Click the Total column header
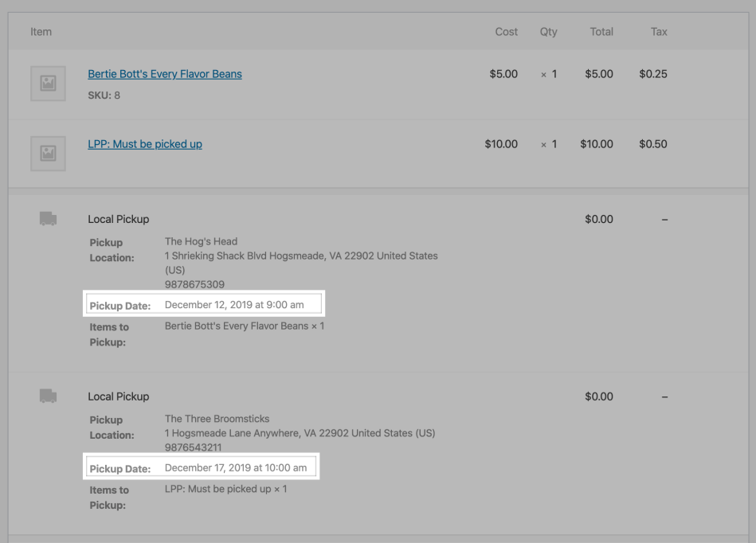 coord(601,32)
